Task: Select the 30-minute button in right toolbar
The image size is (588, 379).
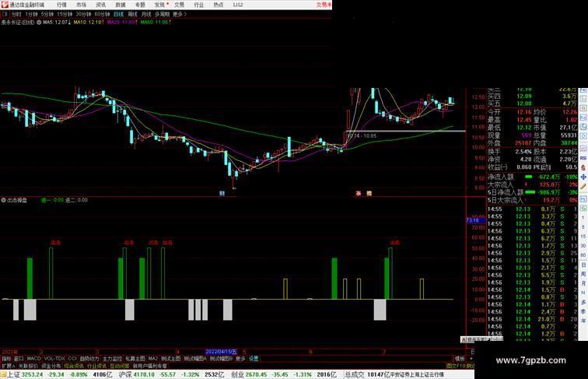Action: pos(583,246)
